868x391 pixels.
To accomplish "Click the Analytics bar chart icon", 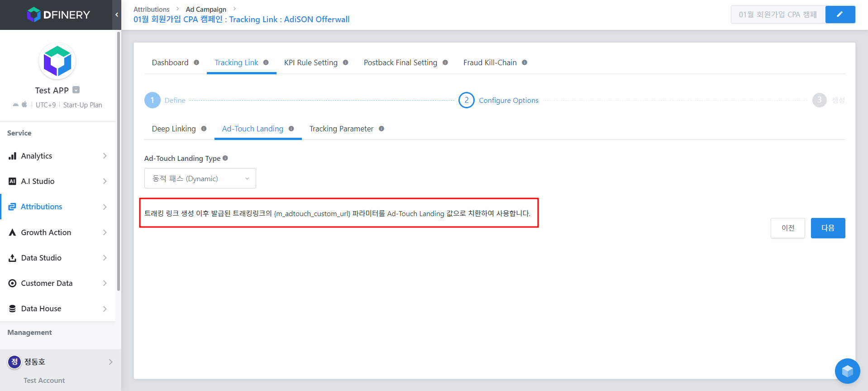I will [x=12, y=156].
